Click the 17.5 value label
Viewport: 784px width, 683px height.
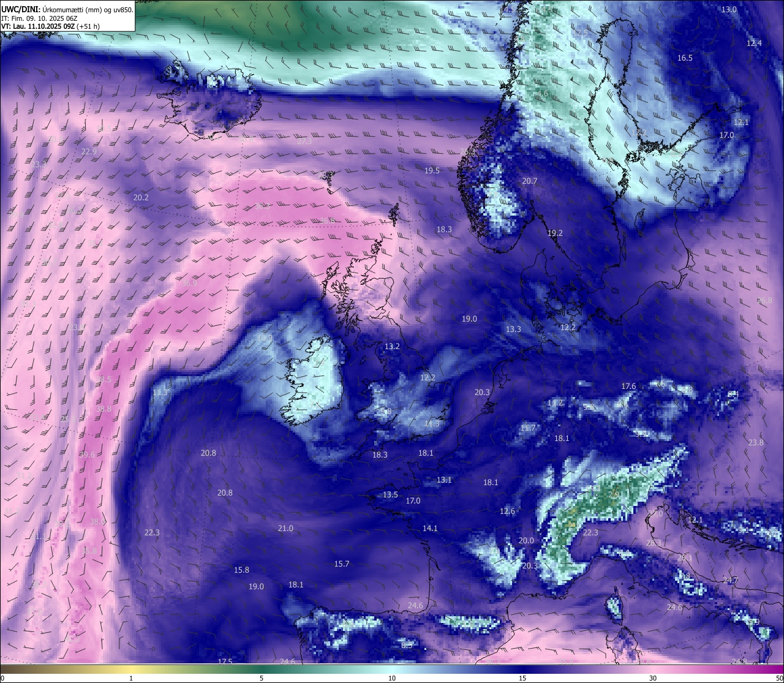[x=225, y=661]
